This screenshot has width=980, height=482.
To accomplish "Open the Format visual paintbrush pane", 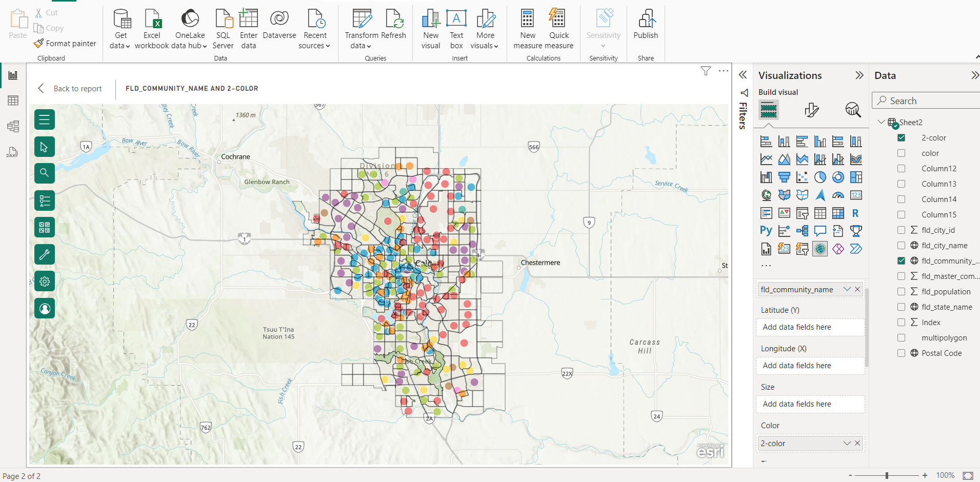I will [x=812, y=109].
